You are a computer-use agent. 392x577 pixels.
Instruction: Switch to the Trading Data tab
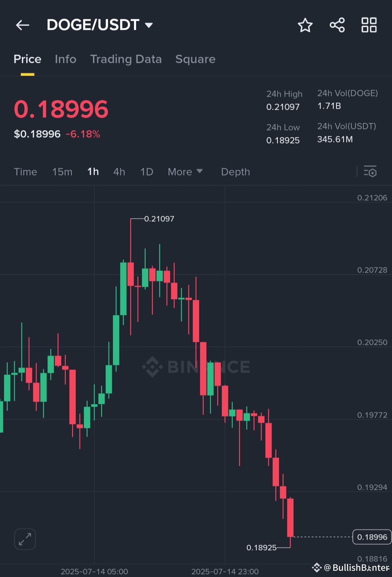pyautogui.click(x=126, y=59)
